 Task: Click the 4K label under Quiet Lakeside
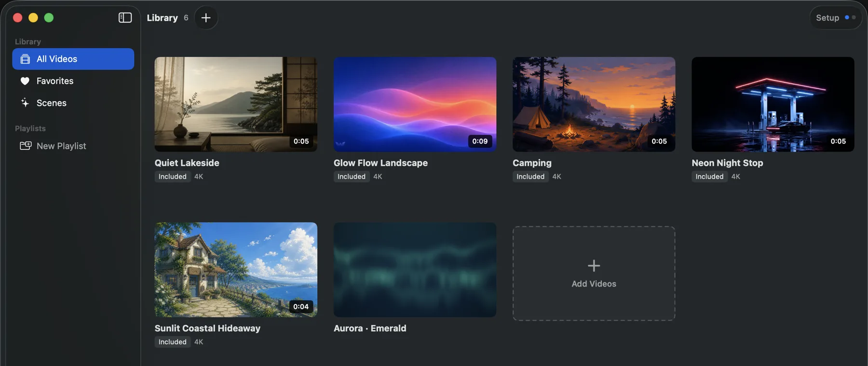pyautogui.click(x=199, y=177)
